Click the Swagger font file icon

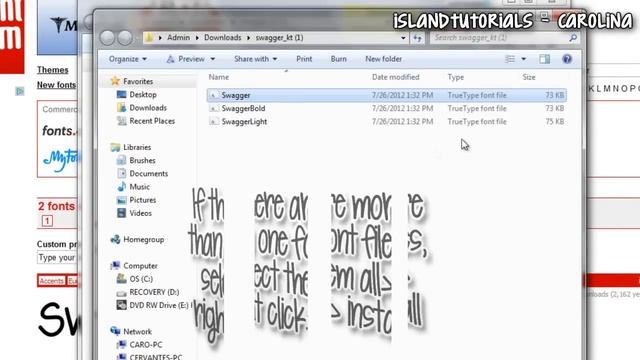(x=213, y=96)
